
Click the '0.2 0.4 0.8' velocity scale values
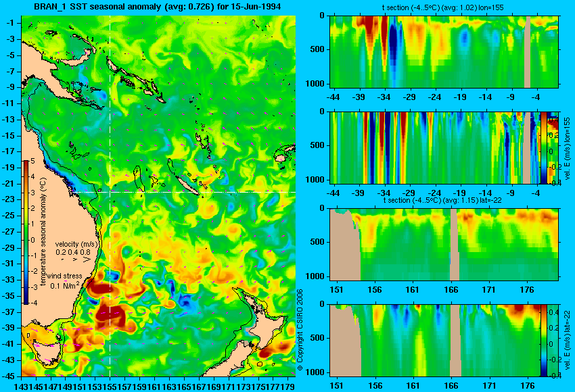73,252
